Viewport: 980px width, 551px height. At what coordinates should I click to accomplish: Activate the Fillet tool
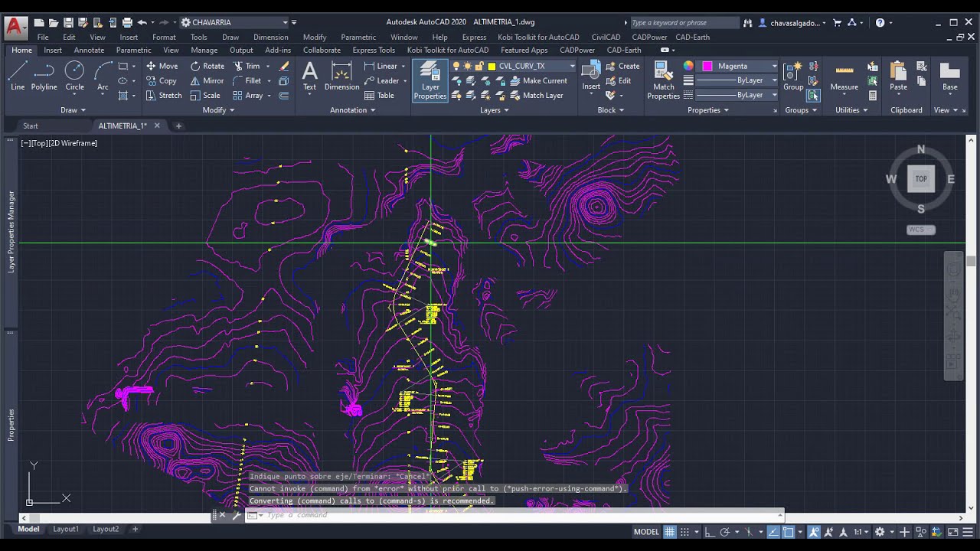click(247, 80)
